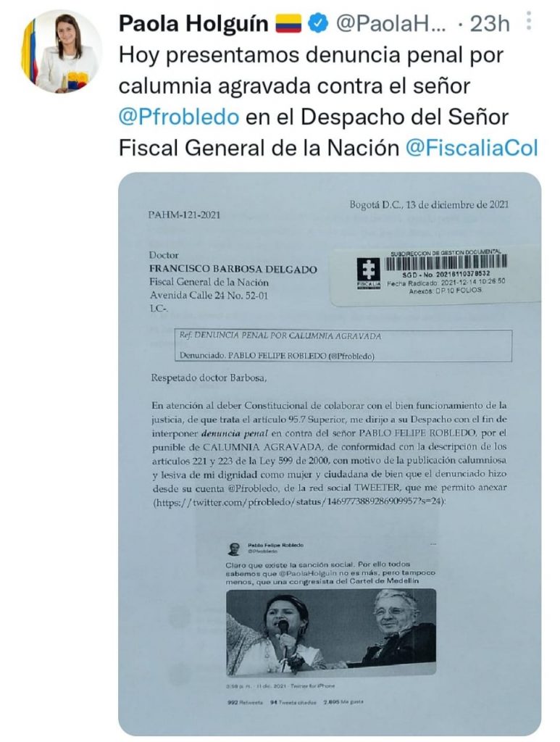Image resolution: width=560 pixels, height=742 pixels.
Task: Click the Francisco Barbosa Delgado addressee line
Action: pyautogui.click(x=233, y=270)
